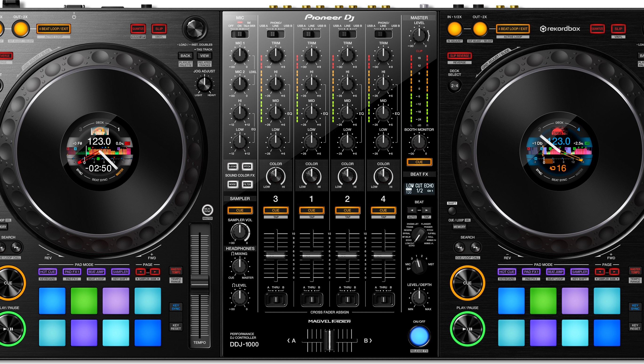Click the channel 4 volume fader handle
Viewport: 644px width, 364px height.
[383, 256]
